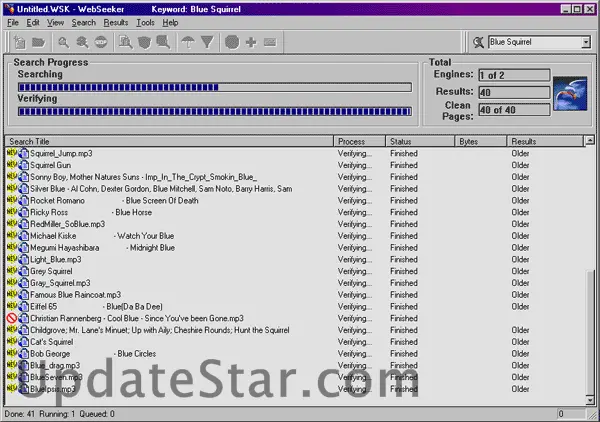Click the card icon after the plus
Screen dimensions: 600x422
point(270,42)
